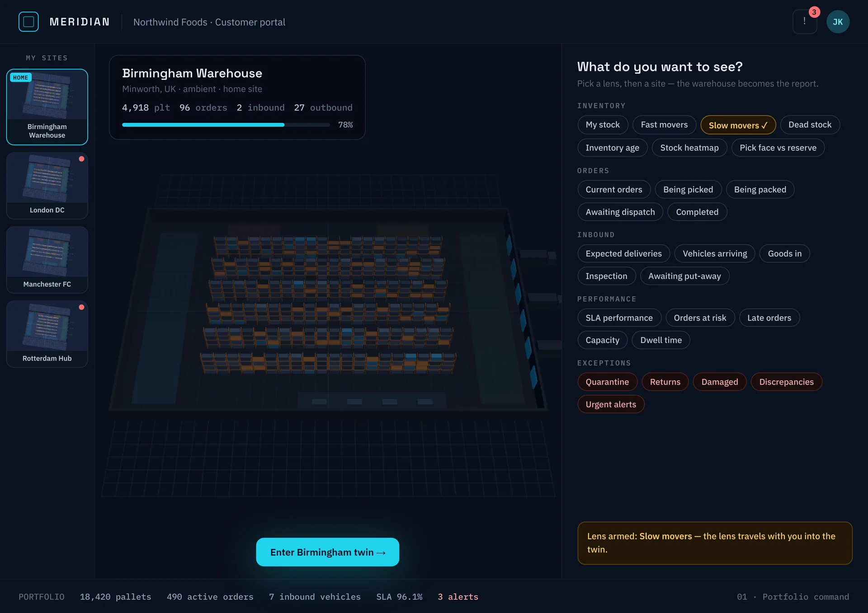The height and width of the screenshot is (613, 868).
Task: Click 7 inbound vehicles in footer
Action: pyautogui.click(x=315, y=597)
